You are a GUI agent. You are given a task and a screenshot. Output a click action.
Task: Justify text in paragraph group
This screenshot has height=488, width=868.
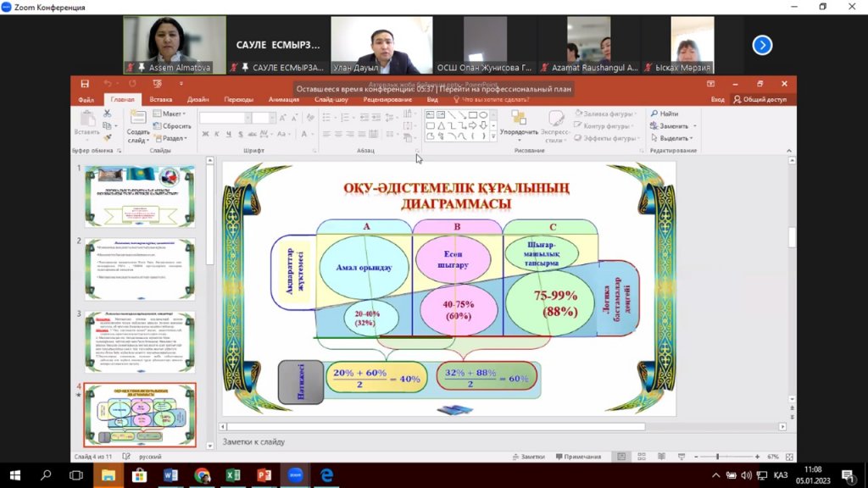[361, 134]
